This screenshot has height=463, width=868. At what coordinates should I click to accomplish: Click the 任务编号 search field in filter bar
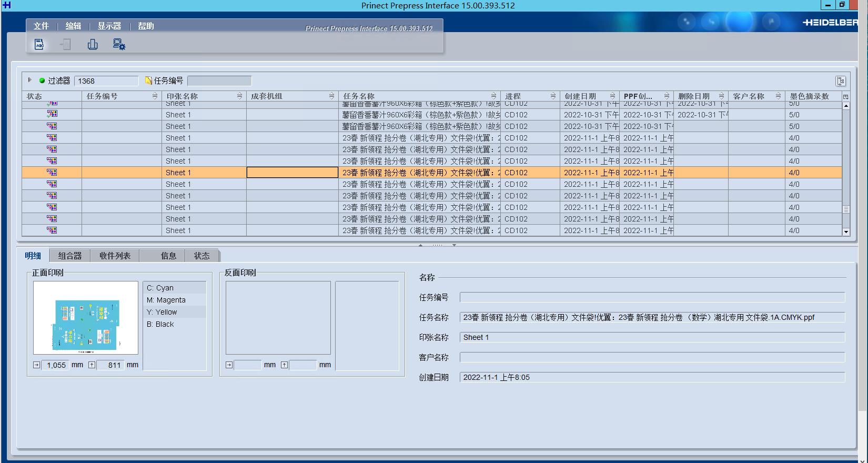pyautogui.click(x=219, y=81)
